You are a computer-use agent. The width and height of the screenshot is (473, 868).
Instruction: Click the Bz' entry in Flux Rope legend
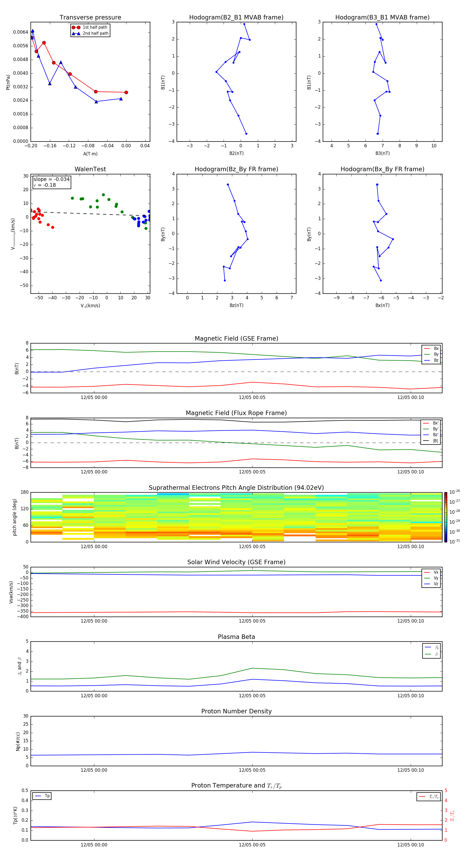click(x=431, y=435)
